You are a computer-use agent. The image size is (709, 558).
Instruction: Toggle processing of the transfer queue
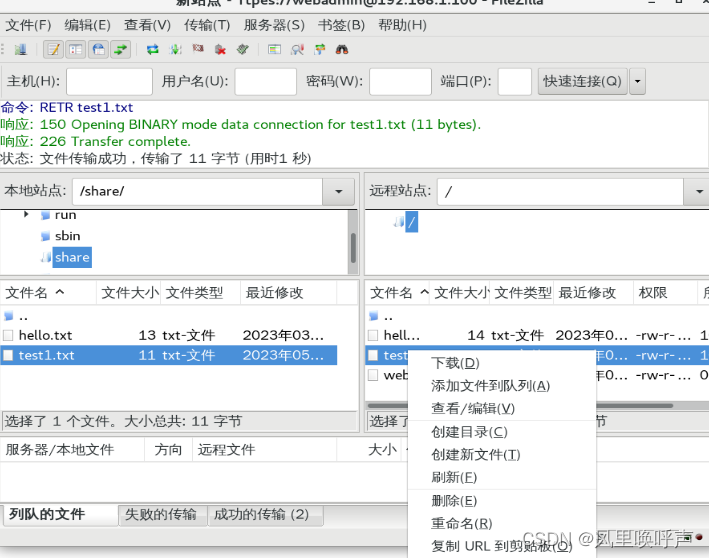175,49
